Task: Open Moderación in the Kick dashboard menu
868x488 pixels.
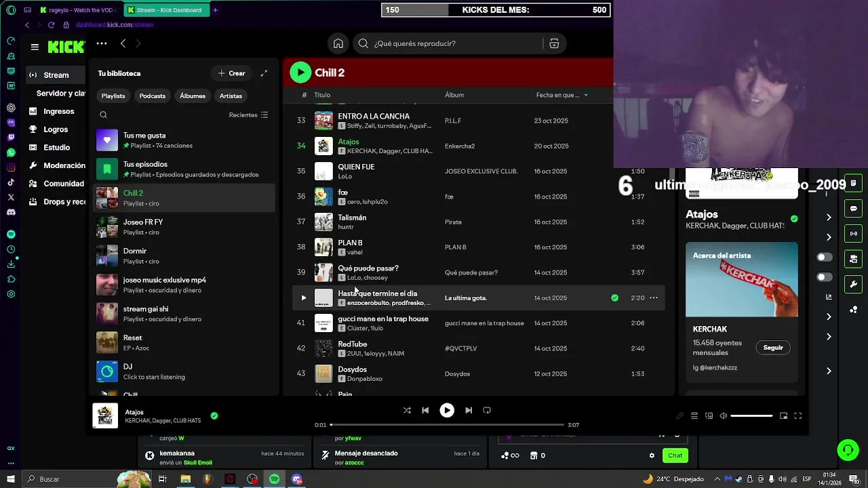Action: [x=57, y=165]
